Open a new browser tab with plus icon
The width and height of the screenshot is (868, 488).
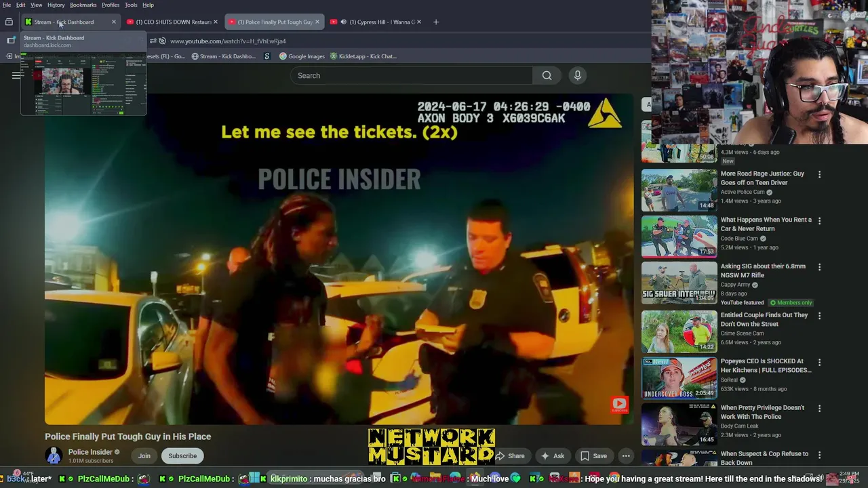pyautogui.click(x=436, y=22)
